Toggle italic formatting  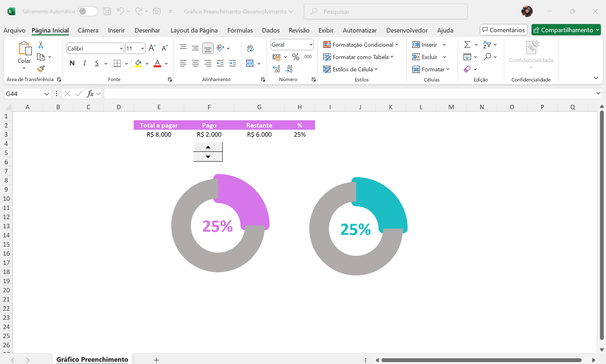click(x=84, y=63)
